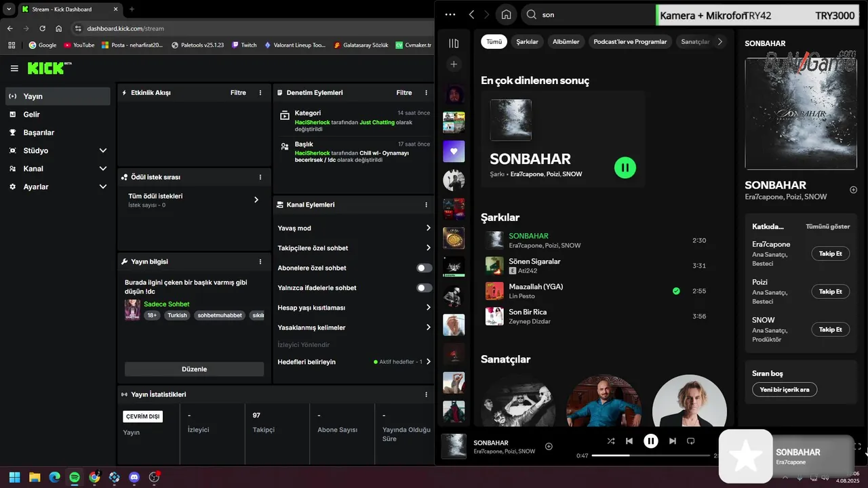Open File Explorer from taskbar
This screenshot has height=488, width=868.
coord(35,477)
